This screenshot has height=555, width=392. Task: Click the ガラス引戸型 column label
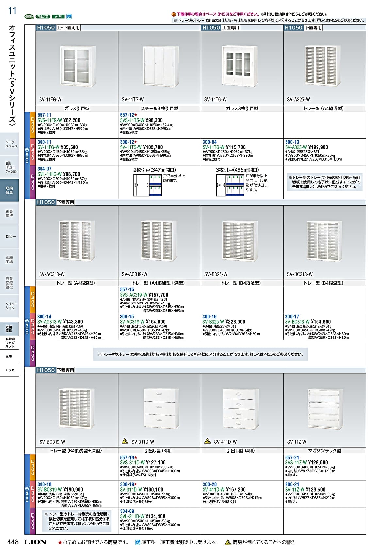coord(77,108)
